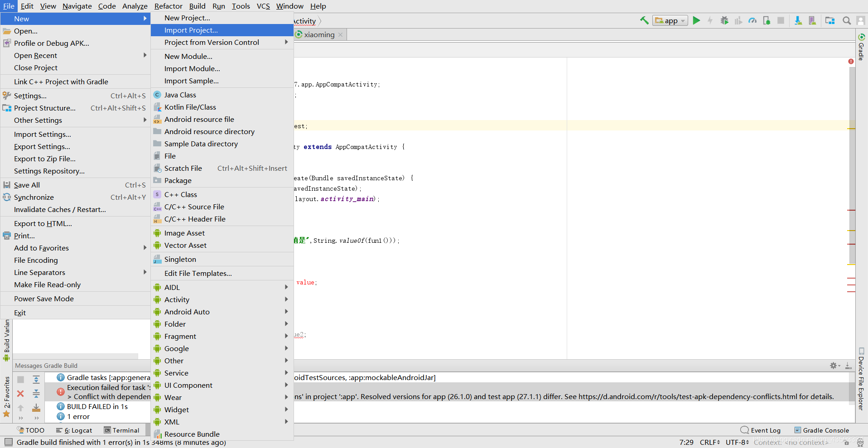Open SDK Manager download icon
The width and height of the screenshot is (868, 448).
tap(798, 20)
